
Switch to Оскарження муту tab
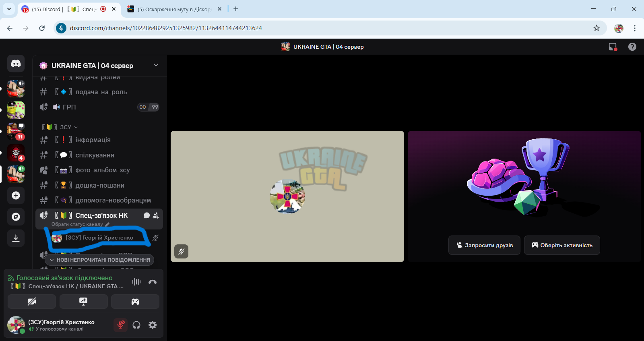[174, 9]
